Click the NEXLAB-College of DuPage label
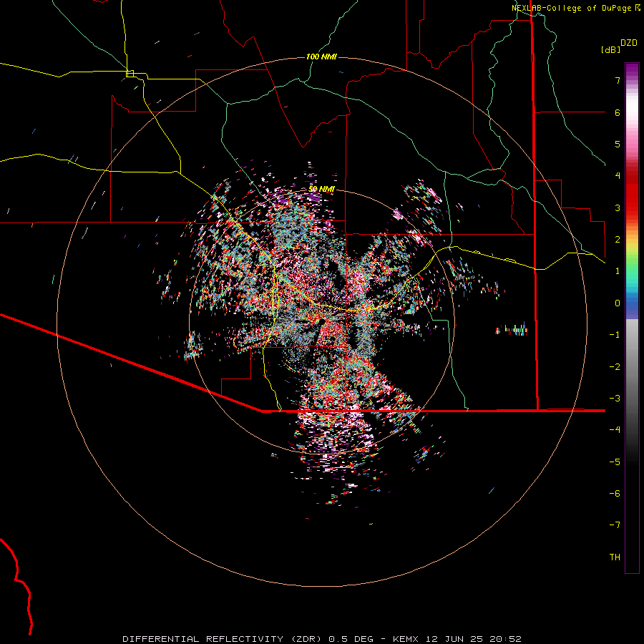 point(571,8)
